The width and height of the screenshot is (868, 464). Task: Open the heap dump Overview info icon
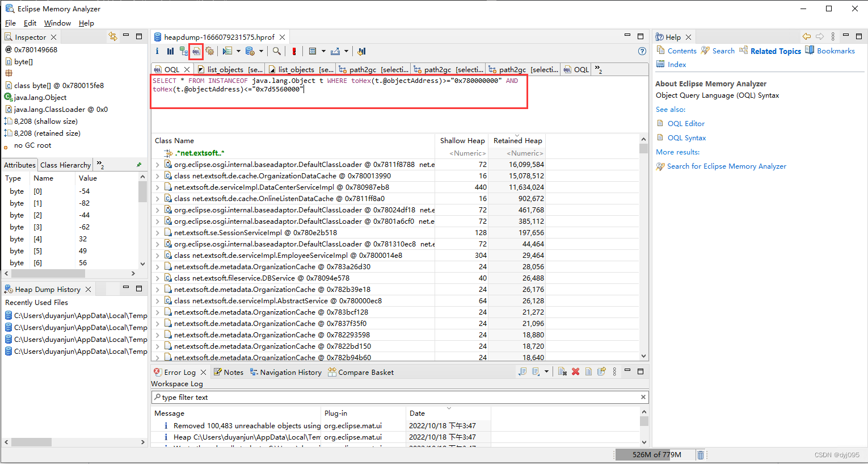[x=157, y=51]
